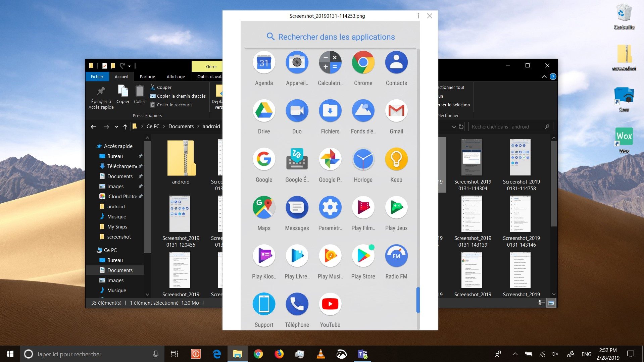Open the Google keyboard app icon
Viewport: 644px width, 362px height.
point(297,159)
